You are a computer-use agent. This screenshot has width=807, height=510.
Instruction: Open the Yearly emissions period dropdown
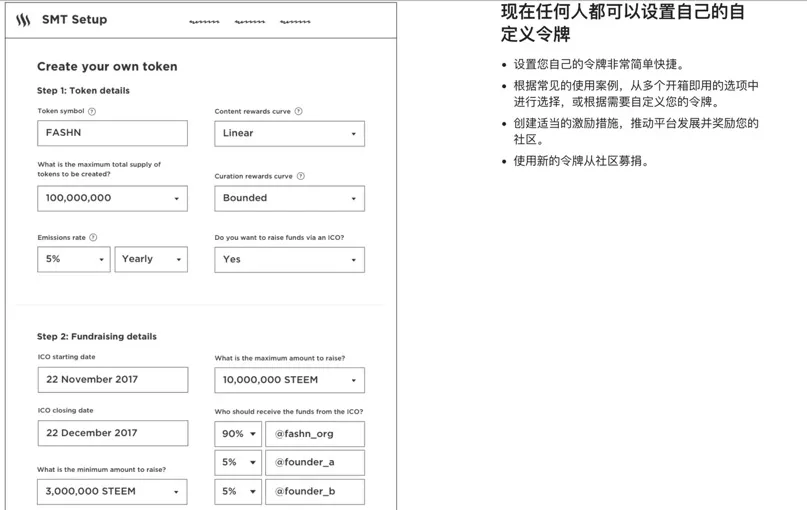pyautogui.click(x=151, y=259)
